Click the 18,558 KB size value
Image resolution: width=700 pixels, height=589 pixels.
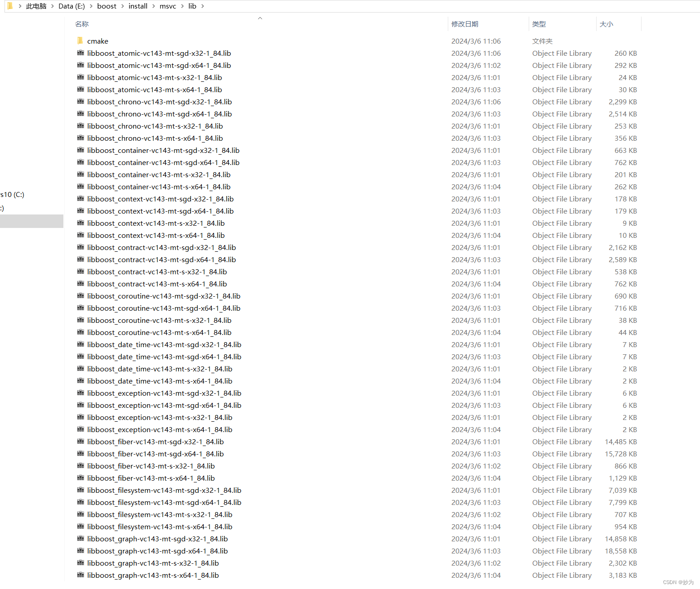pos(621,551)
